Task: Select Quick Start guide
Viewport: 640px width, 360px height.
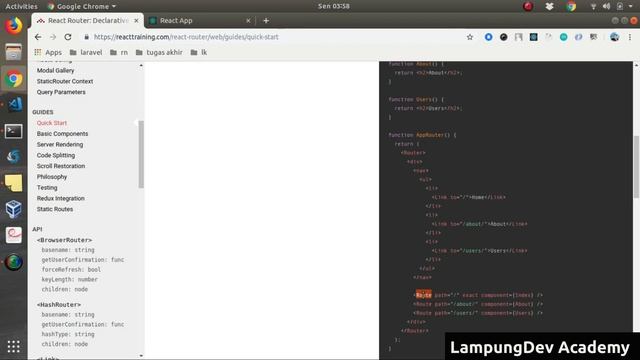Action: [x=52, y=123]
